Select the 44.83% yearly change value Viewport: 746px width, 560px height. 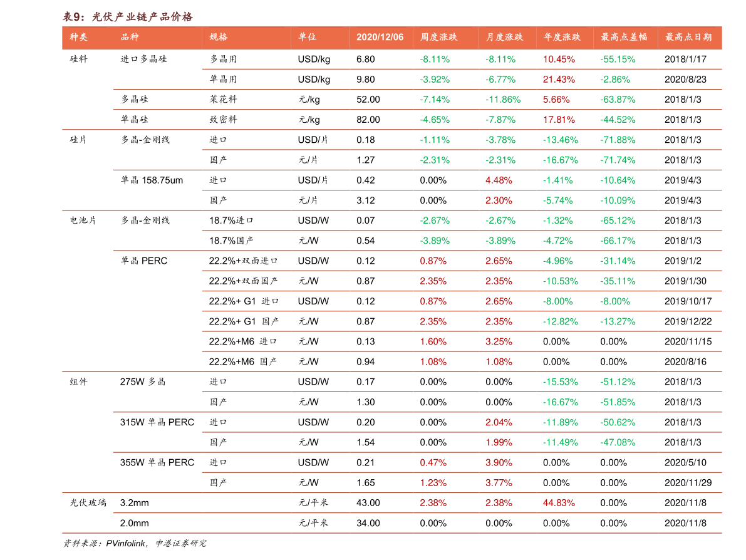click(559, 503)
